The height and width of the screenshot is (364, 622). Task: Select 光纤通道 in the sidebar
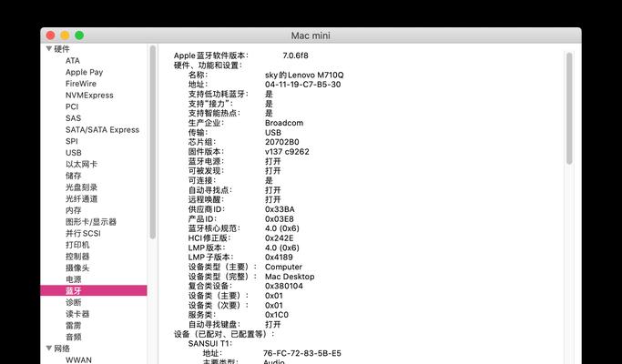click(81, 198)
